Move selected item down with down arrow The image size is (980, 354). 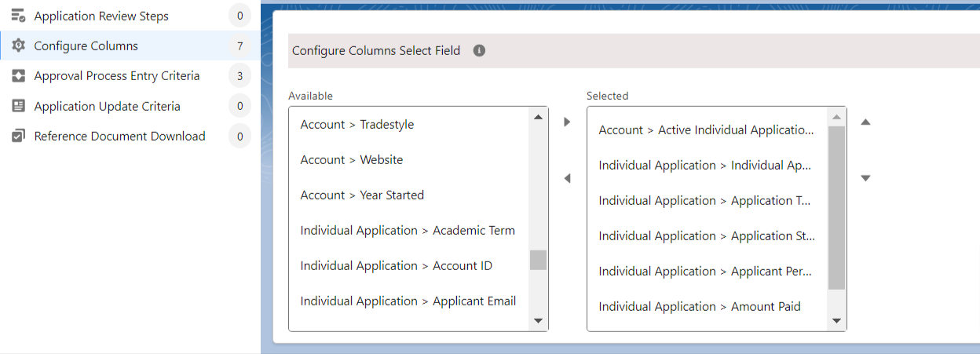pos(865,179)
